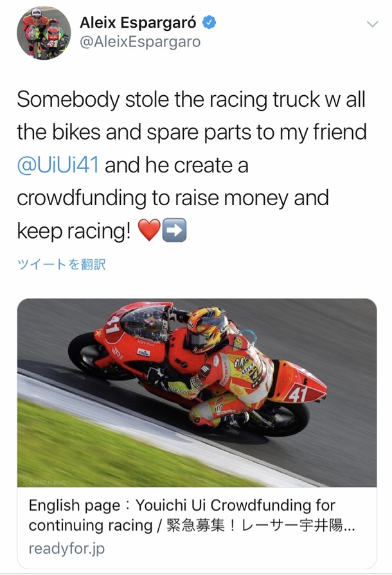Open the @AleixEspargaro handle
Viewport: 392px width, 575px height.
(x=140, y=42)
